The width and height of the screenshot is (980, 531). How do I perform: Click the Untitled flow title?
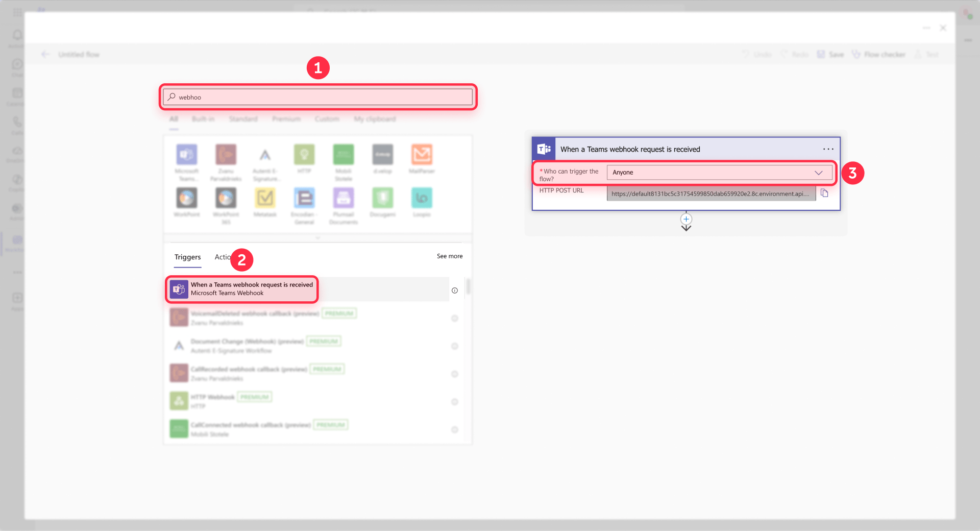pyautogui.click(x=79, y=54)
